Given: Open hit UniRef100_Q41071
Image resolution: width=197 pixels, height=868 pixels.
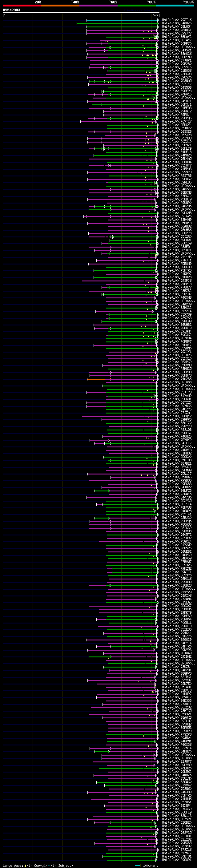Looking at the screenshot, I should [177, 101].
